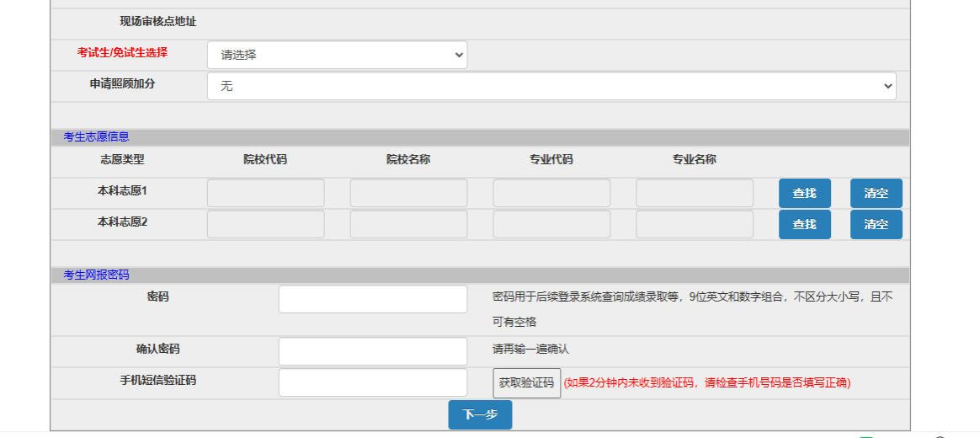Click the 密码 input box
Viewport: 980px width, 438px height.
pyautogui.click(x=372, y=299)
